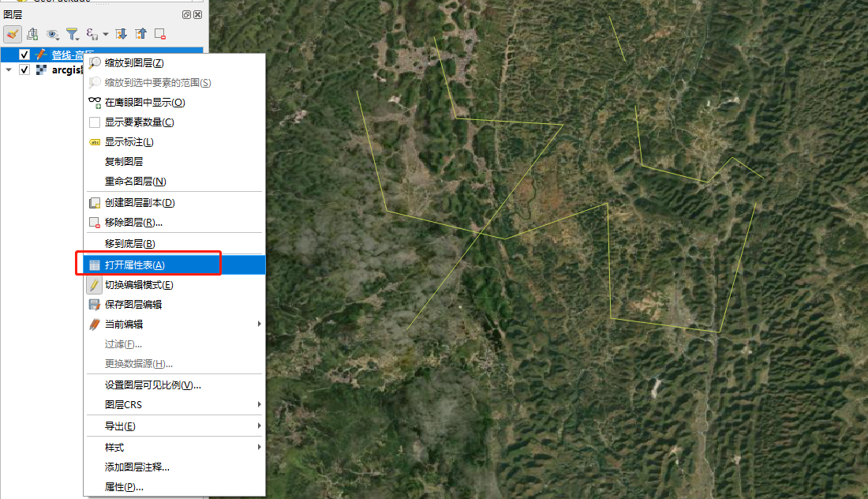868x499 pixels.
Task: Choose 添加图层注释... menu entry
Action: (174, 467)
